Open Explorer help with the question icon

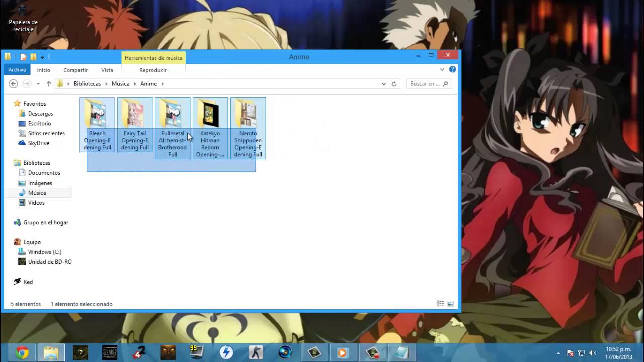[x=452, y=70]
